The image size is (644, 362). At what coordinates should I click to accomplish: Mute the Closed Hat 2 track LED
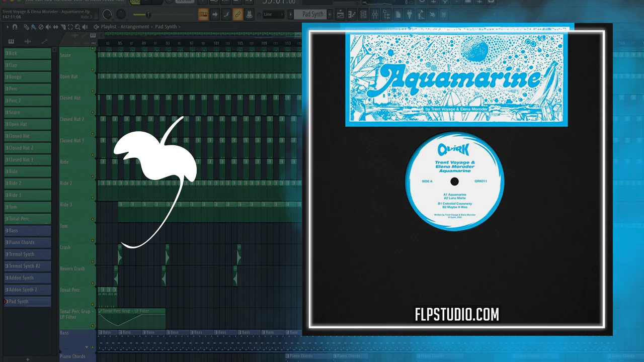(93, 134)
